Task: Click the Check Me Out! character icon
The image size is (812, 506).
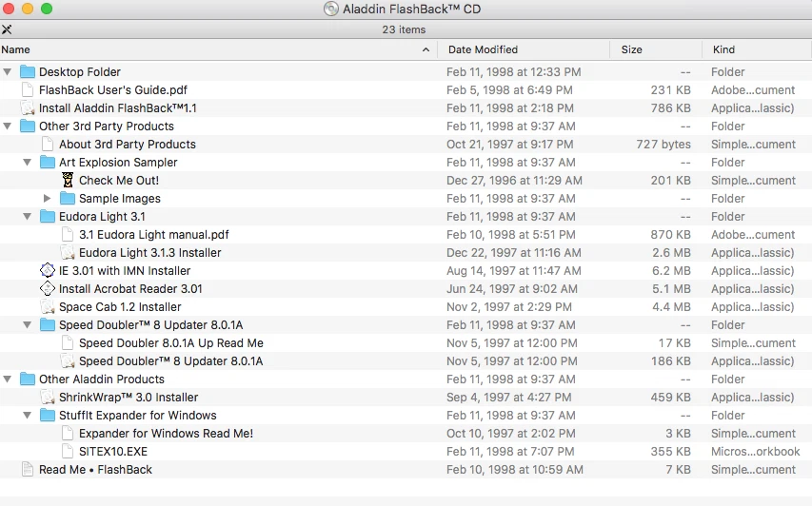Action: pos(68,181)
